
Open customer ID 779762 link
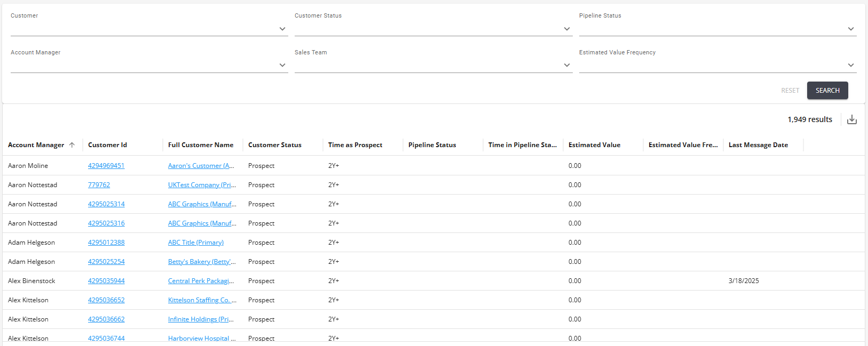coord(99,185)
